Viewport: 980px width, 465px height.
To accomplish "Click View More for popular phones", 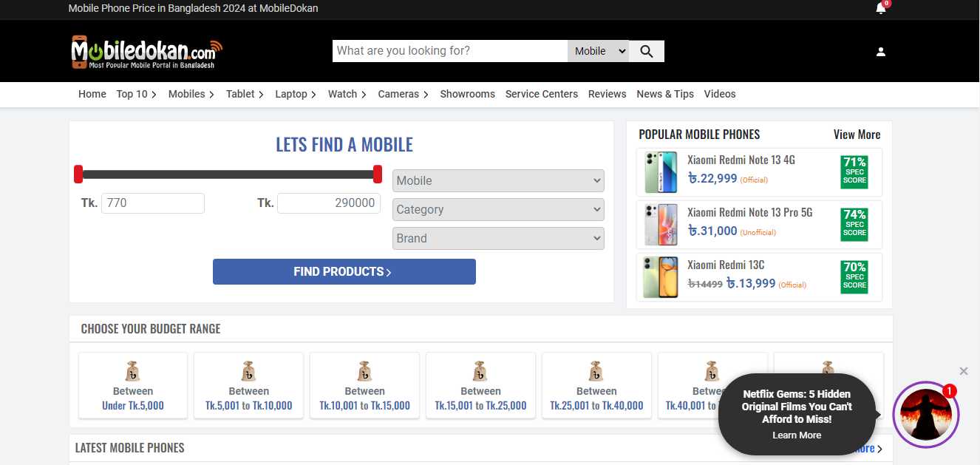I will (x=857, y=135).
